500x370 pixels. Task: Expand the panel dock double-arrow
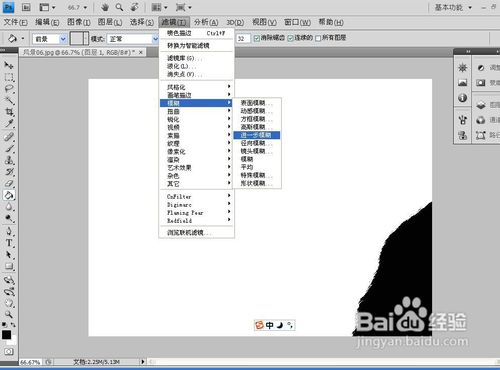pyautogui.click(x=468, y=51)
